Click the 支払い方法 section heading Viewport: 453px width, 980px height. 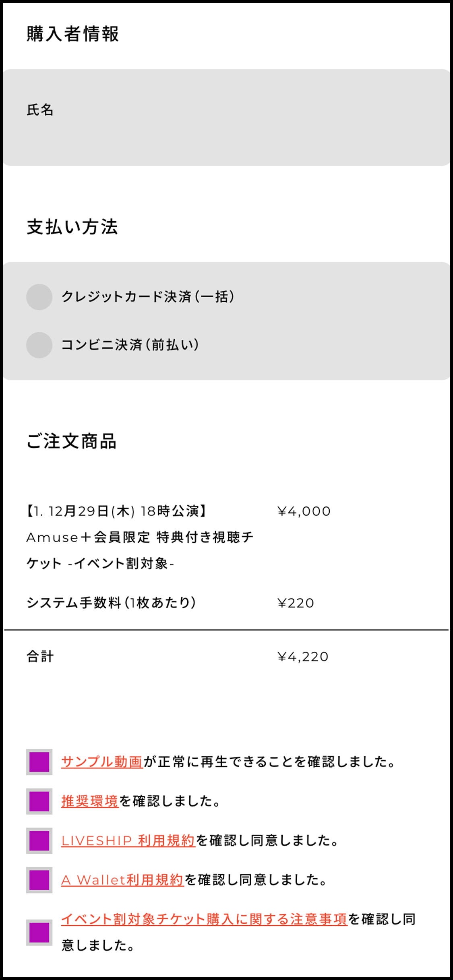click(x=72, y=227)
